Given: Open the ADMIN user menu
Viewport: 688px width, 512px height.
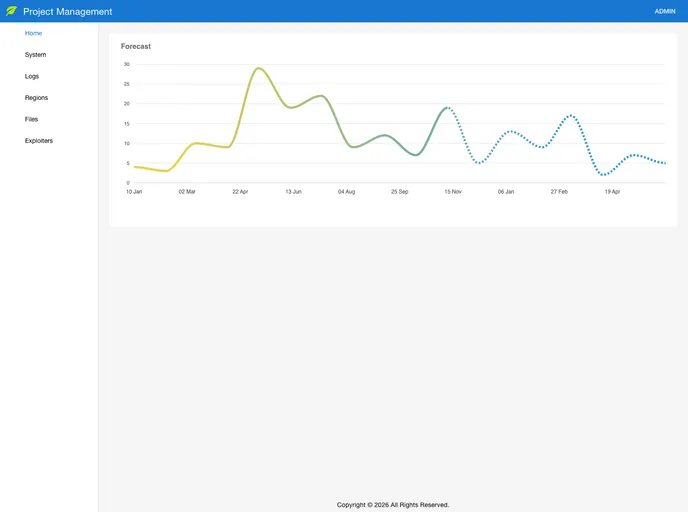Looking at the screenshot, I should pyautogui.click(x=665, y=11).
